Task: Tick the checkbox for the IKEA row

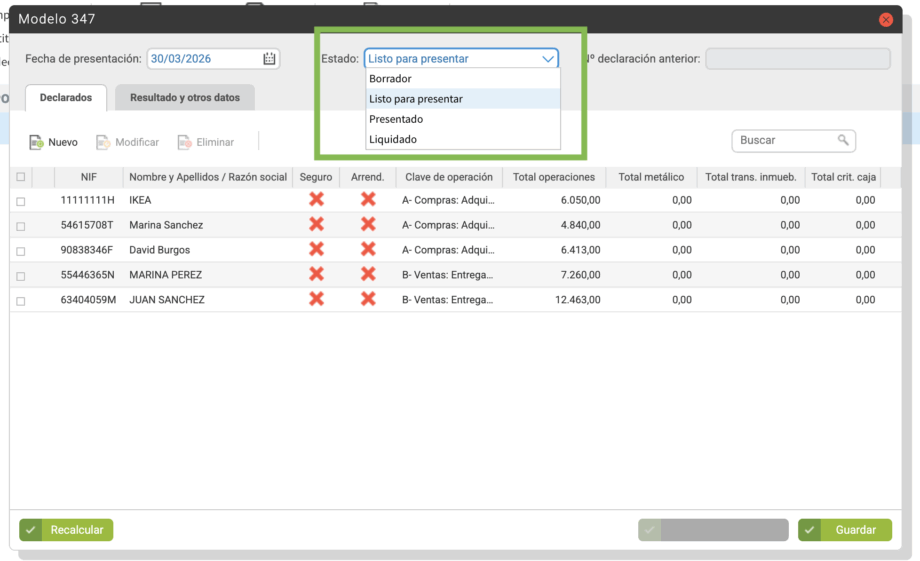Action: [x=21, y=201]
